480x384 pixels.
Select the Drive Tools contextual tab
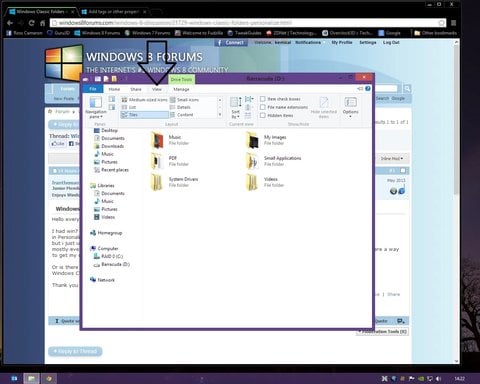181,79
